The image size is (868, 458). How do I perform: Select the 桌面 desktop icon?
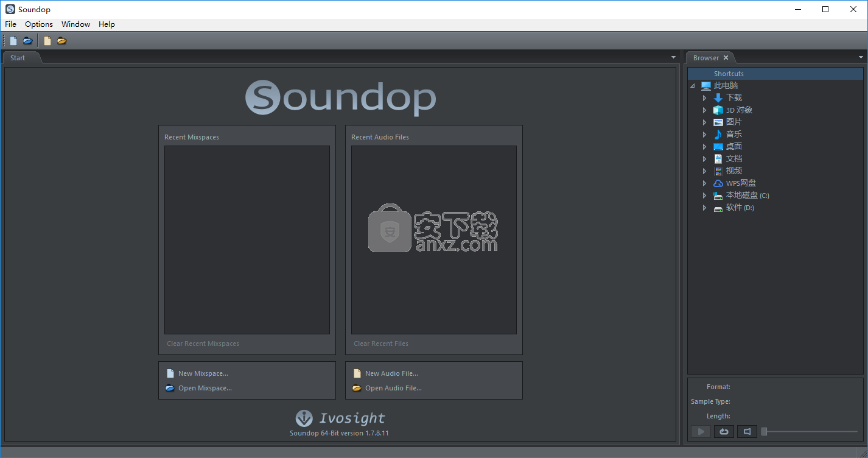pos(718,147)
